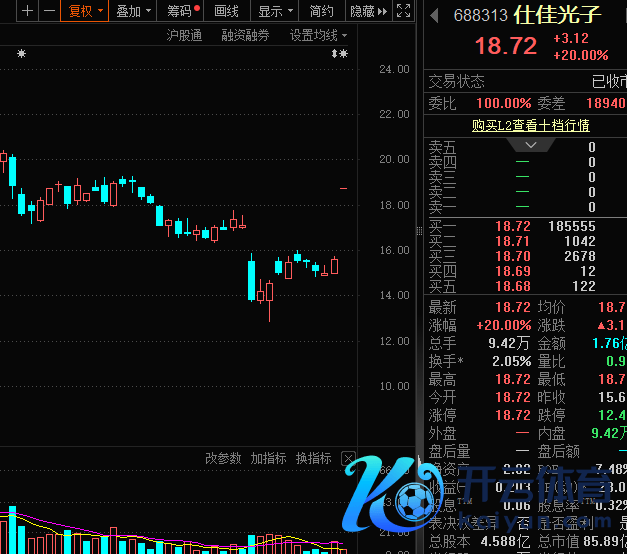Enter fullscreen chart mode icon
Screen dimensions: 627x554
403,11
